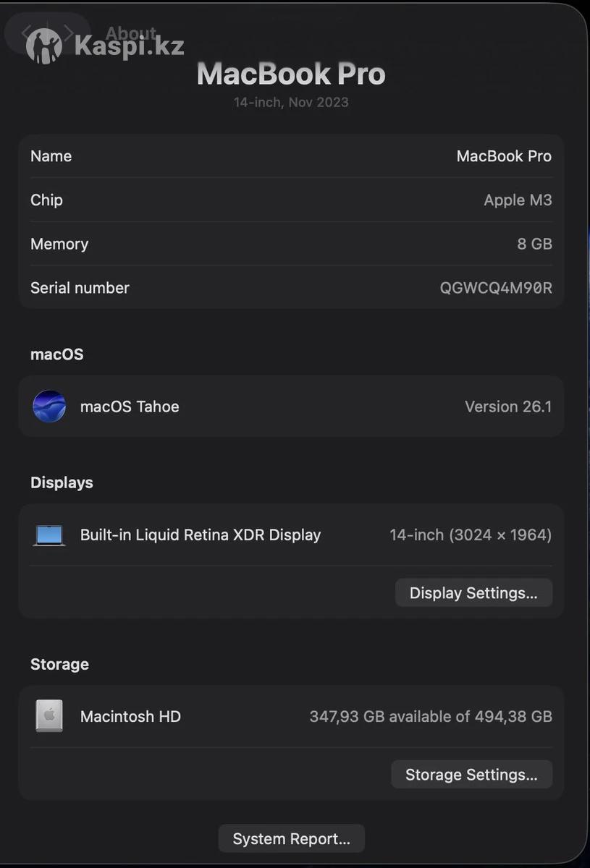Screen dimensions: 590x868
Task: Click the Built-in Liquid Retina XDR Display label
Action: tap(201, 535)
